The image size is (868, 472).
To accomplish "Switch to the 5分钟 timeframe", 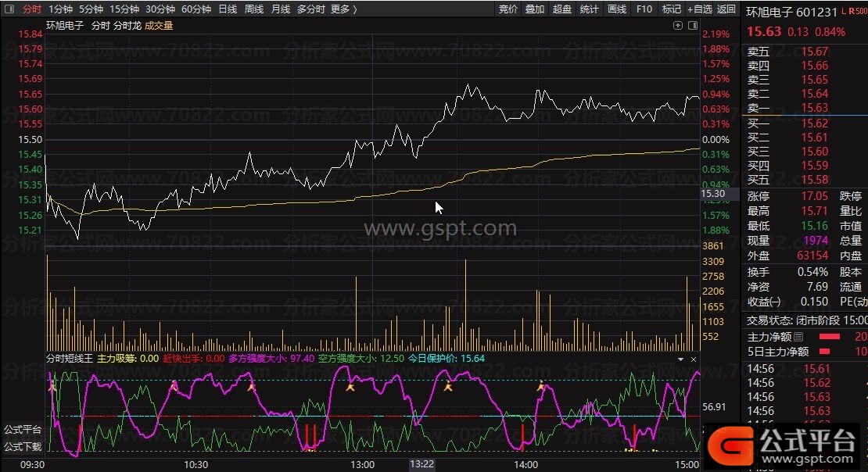I will [x=91, y=9].
